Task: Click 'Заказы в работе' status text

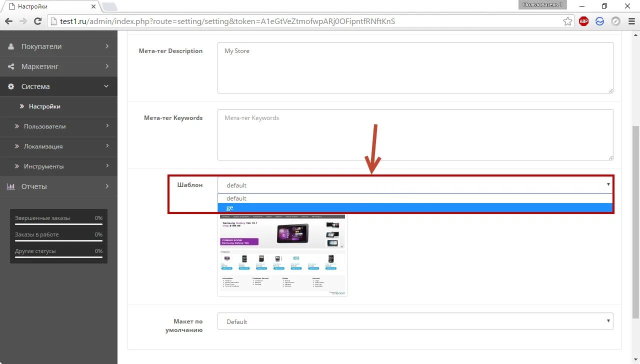Action: coord(37,234)
